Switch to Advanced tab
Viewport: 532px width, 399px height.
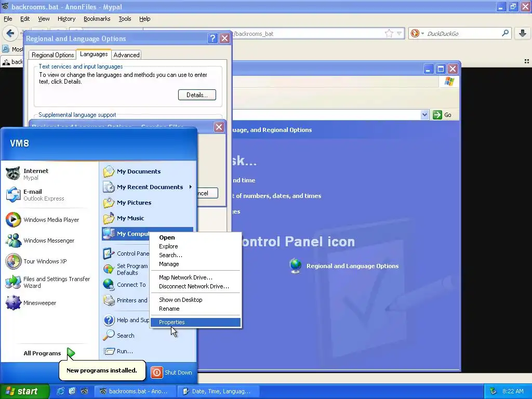(x=126, y=55)
